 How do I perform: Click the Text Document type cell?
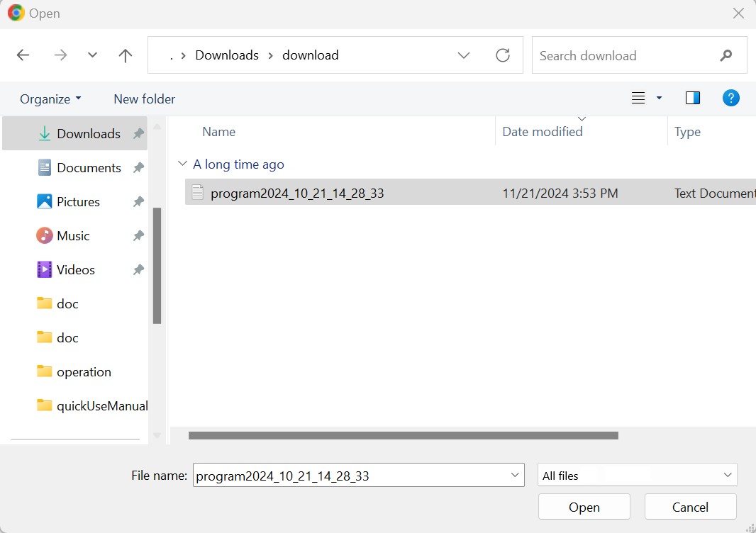[715, 193]
